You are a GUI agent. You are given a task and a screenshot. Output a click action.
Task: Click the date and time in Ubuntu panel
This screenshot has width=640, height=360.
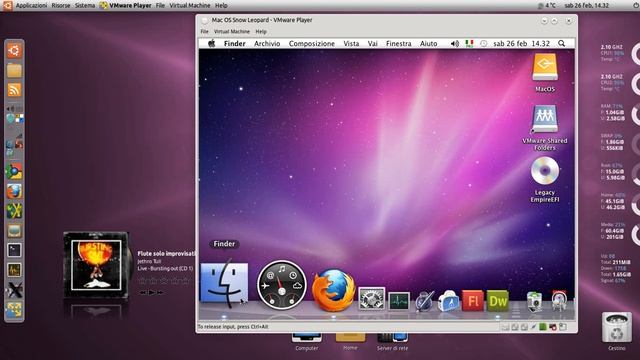tap(586, 5)
